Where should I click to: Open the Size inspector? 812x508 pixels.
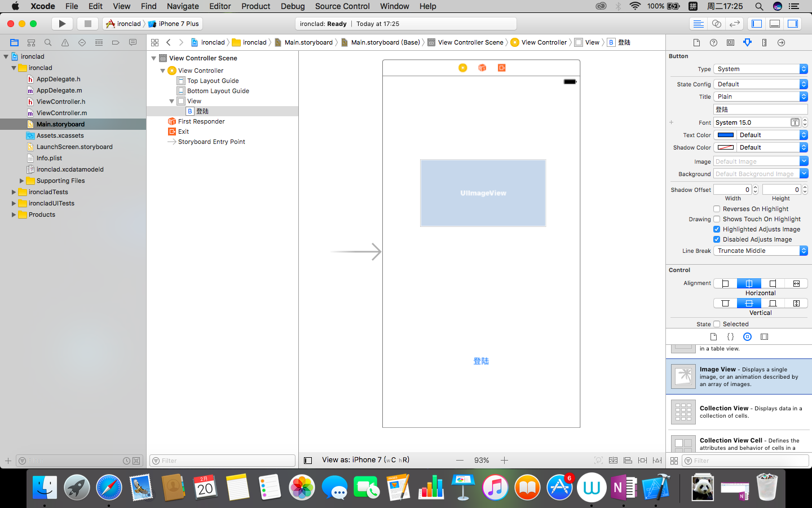click(765, 42)
